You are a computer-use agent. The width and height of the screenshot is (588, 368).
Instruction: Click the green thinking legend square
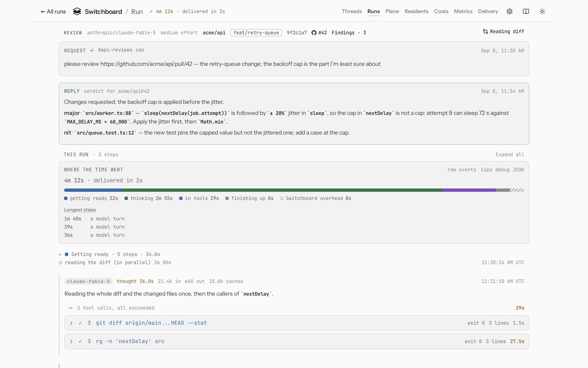click(x=126, y=198)
